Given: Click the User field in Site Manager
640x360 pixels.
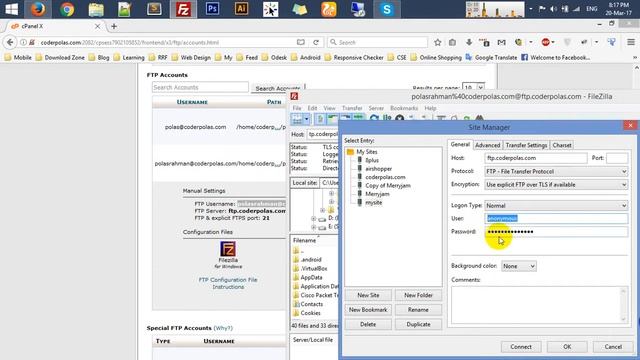Looking at the screenshot, I should 556,218.
